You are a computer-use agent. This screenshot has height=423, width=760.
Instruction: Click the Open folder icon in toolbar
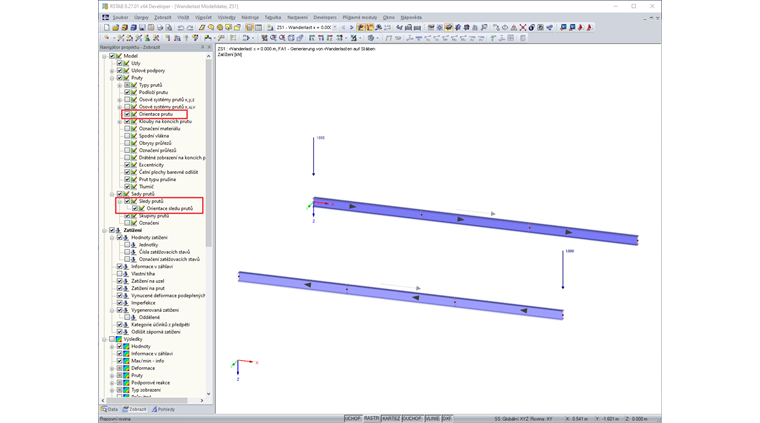pyautogui.click(x=115, y=28)
